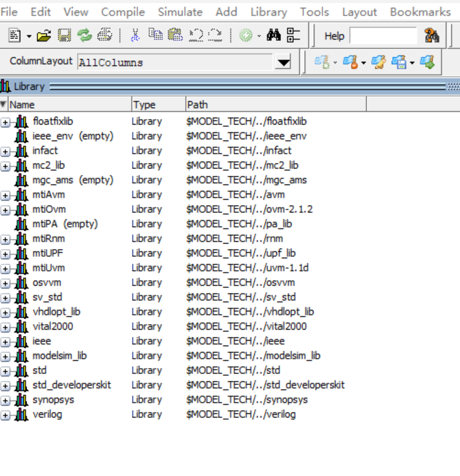Open the dropdown of the layout save icon

[x=412, y=63]
